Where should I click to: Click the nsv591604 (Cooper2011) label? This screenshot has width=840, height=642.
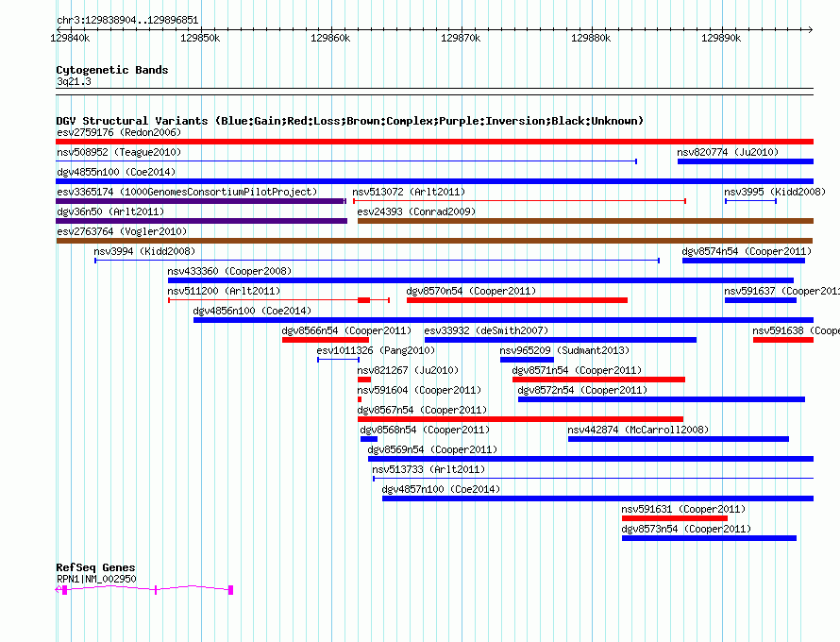coord(419,390)
